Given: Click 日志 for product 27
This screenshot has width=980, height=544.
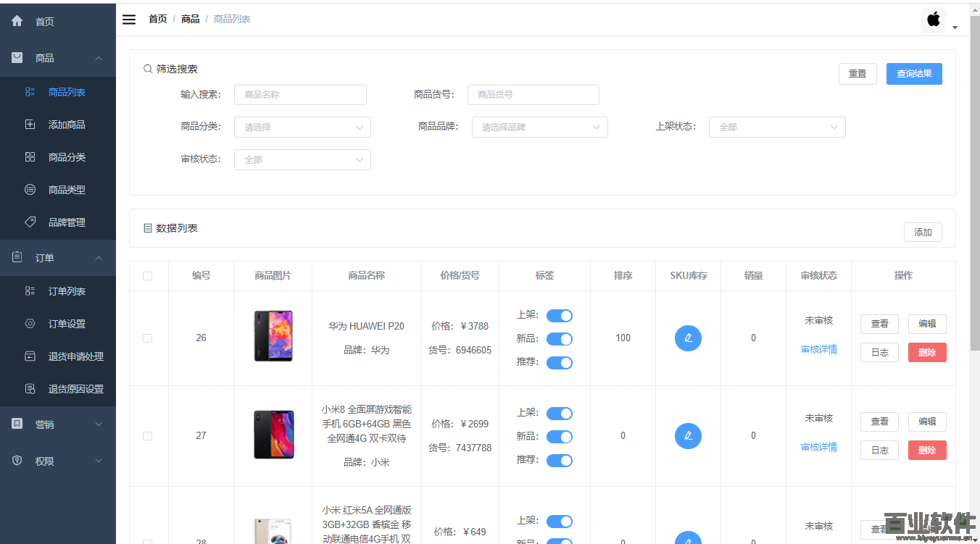Looking at the screenshot, I should pyautogui.click(x=879, y=451).
